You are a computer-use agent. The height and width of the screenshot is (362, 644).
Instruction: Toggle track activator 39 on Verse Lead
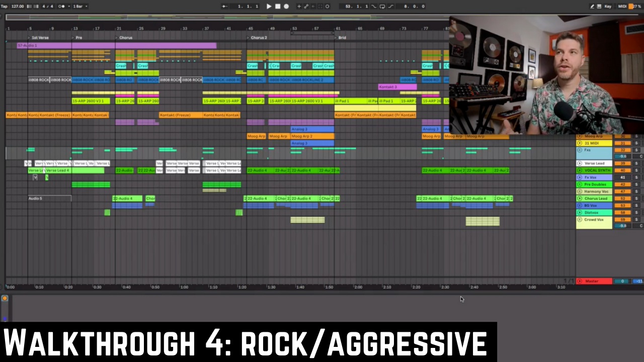pos(622,163)
